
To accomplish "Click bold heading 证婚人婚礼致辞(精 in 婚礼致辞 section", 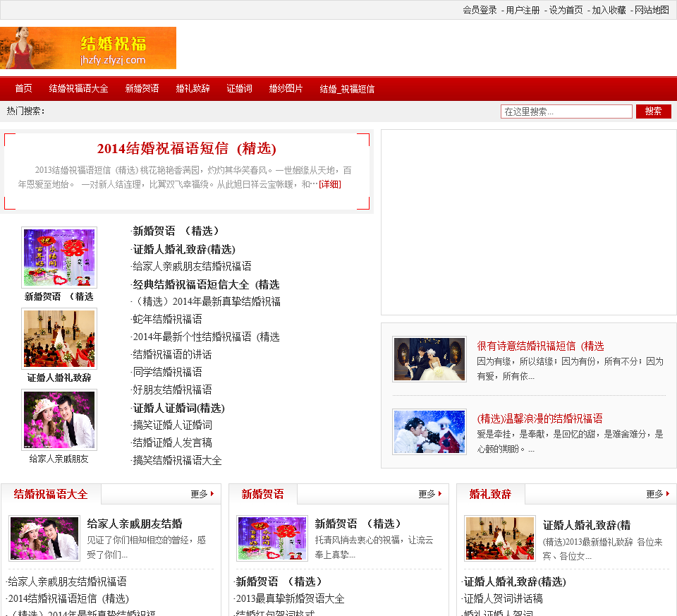I will pyautogui.click(x=587, y=525).
